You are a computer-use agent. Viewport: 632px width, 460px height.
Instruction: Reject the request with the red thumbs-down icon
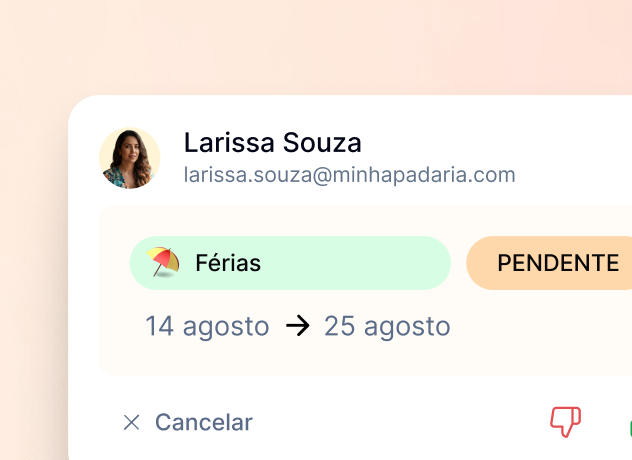click(565, 422)
